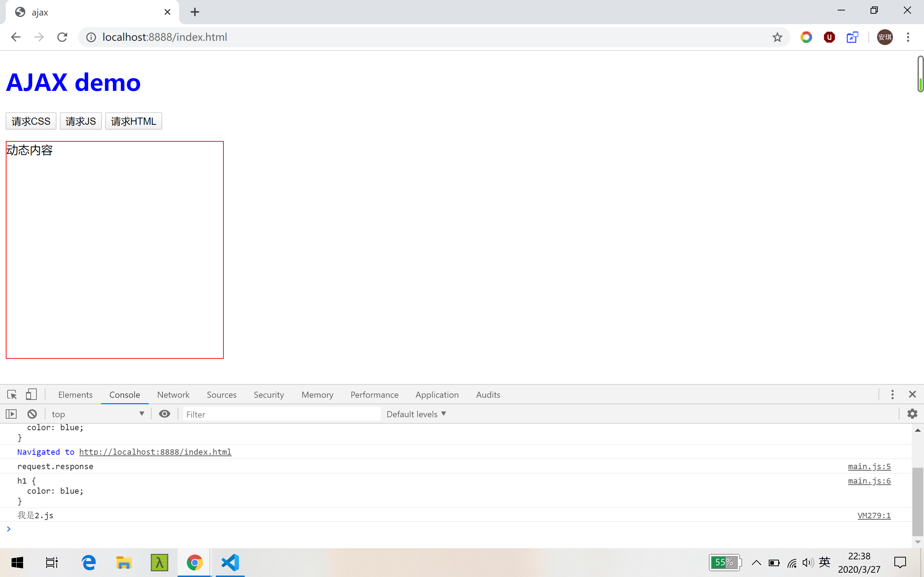
Task: Show the console sidebar panel
Action: (12, 414)
